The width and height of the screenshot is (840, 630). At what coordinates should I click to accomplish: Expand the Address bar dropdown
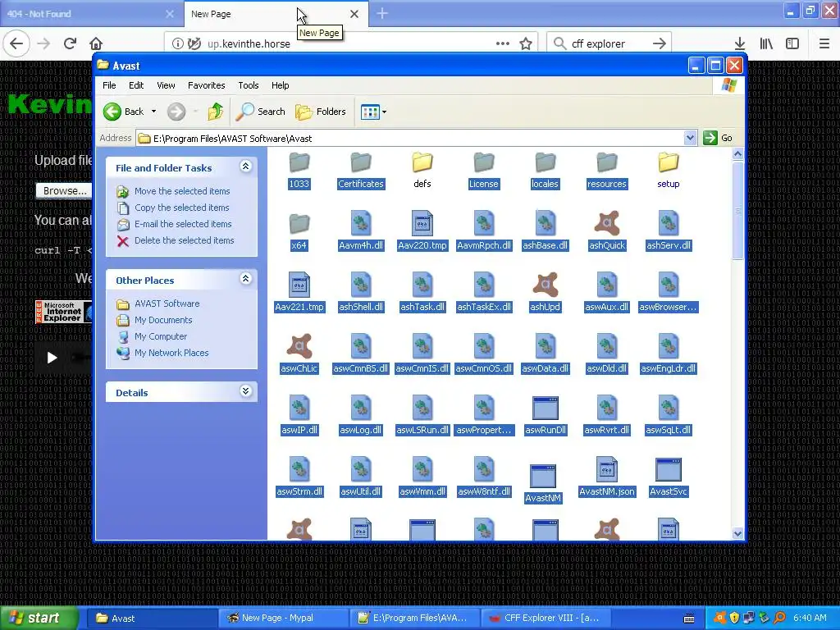tap(690, 138)
